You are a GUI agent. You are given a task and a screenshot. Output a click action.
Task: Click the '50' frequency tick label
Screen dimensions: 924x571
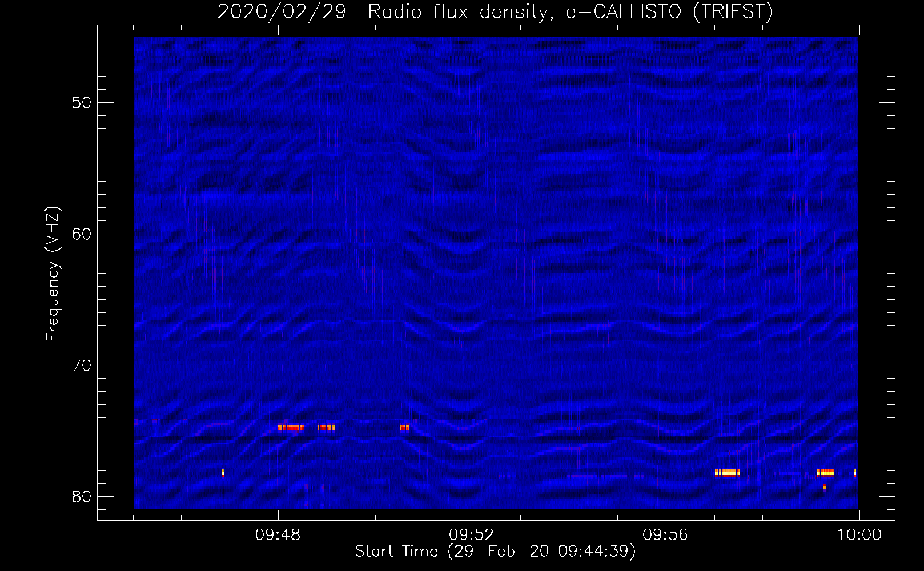[82, 103]
